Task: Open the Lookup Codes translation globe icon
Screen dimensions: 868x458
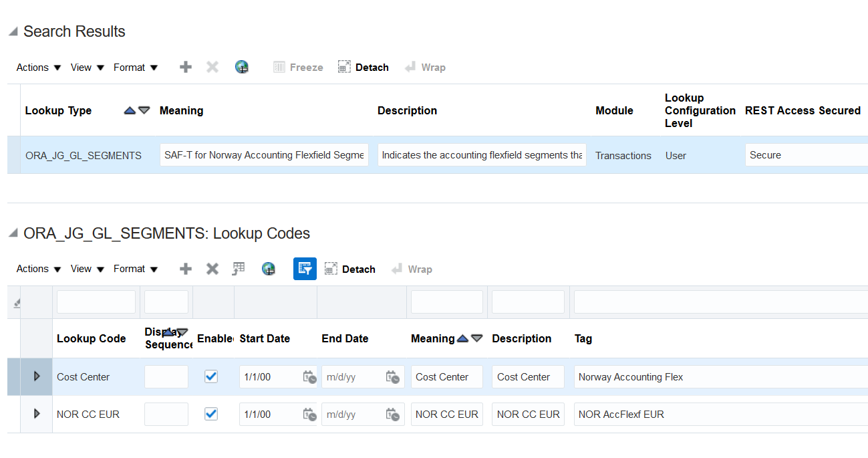Action: [269, 269]
